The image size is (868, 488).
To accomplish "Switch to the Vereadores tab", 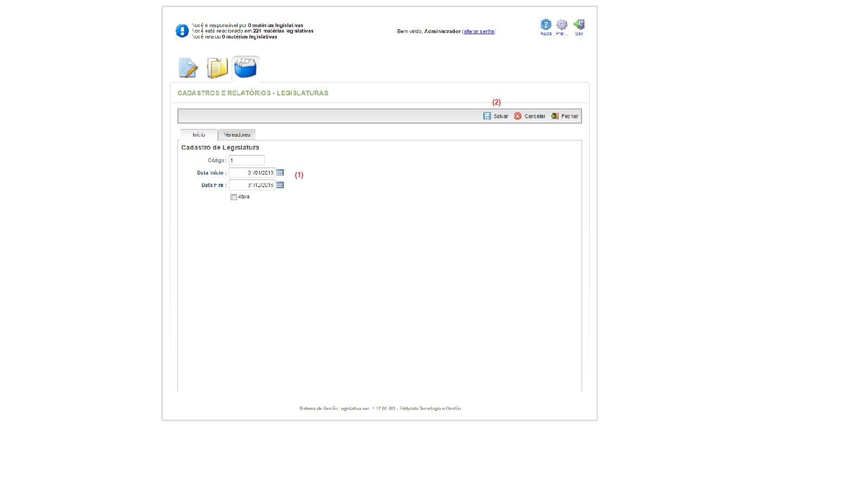I will coord(237,134).
